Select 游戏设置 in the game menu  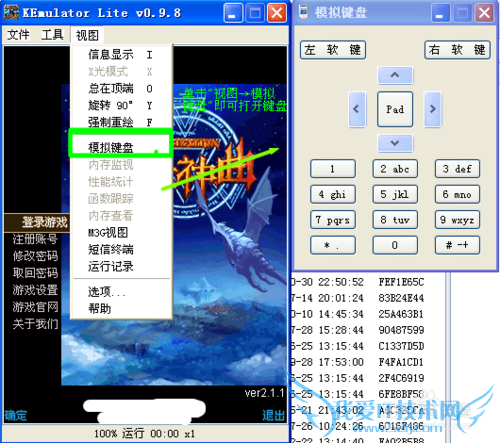(35, 290)
